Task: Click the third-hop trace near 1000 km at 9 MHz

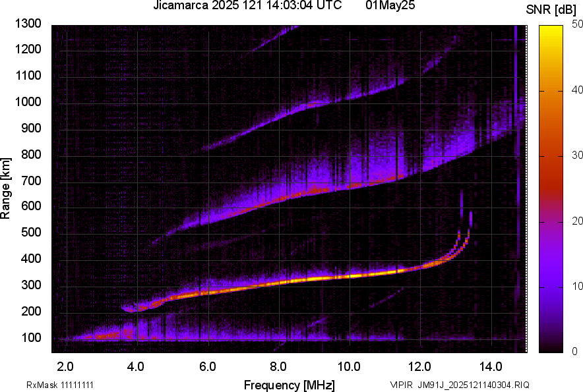Action: (x=314, y=103)
